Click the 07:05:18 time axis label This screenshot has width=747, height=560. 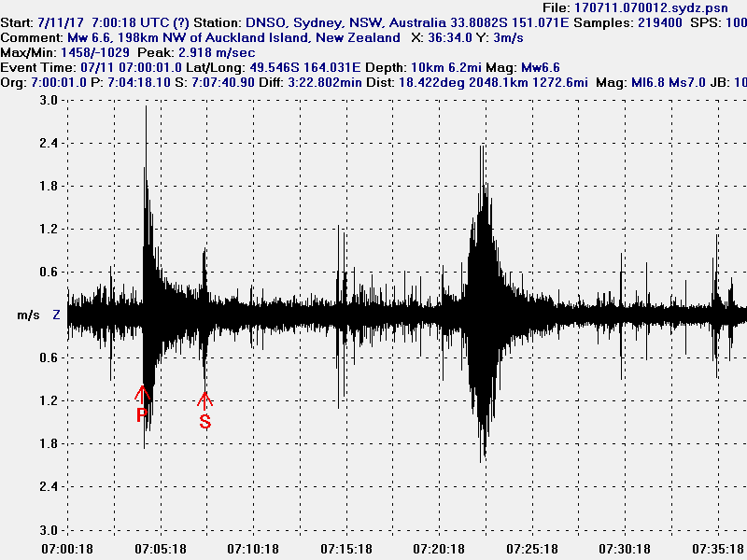tap(161, 549)
